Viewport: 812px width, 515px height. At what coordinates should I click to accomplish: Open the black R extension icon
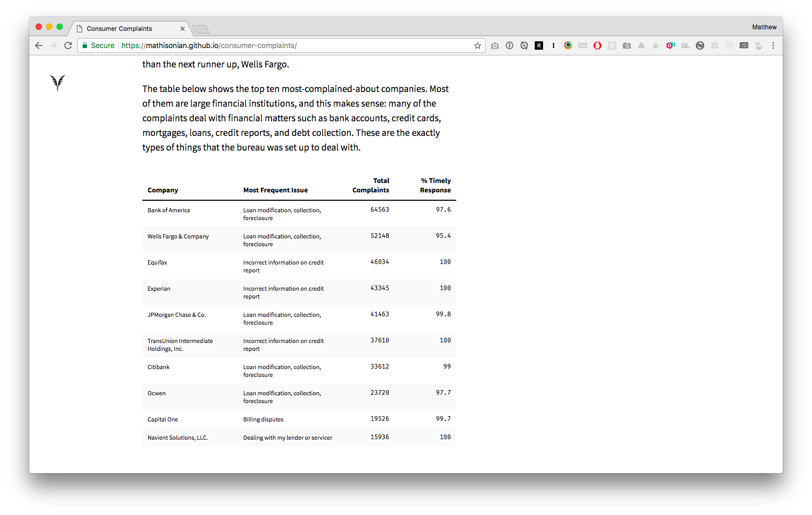pyautogui.click(x=539, y=45)
